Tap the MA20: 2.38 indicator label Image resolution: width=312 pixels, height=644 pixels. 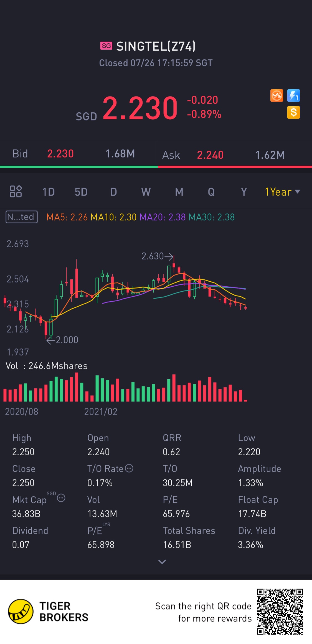(163, 217)
